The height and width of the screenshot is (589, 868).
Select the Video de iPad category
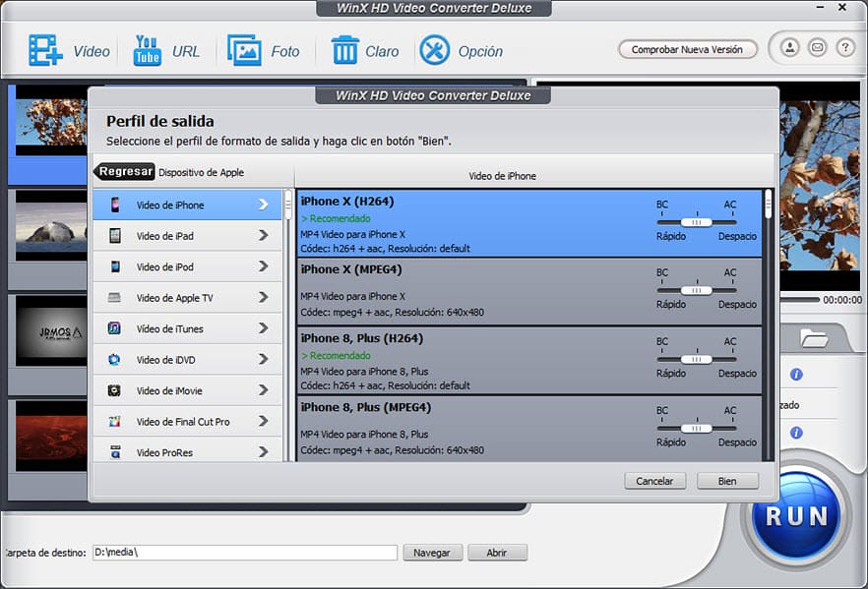click(x=188, y=236)
